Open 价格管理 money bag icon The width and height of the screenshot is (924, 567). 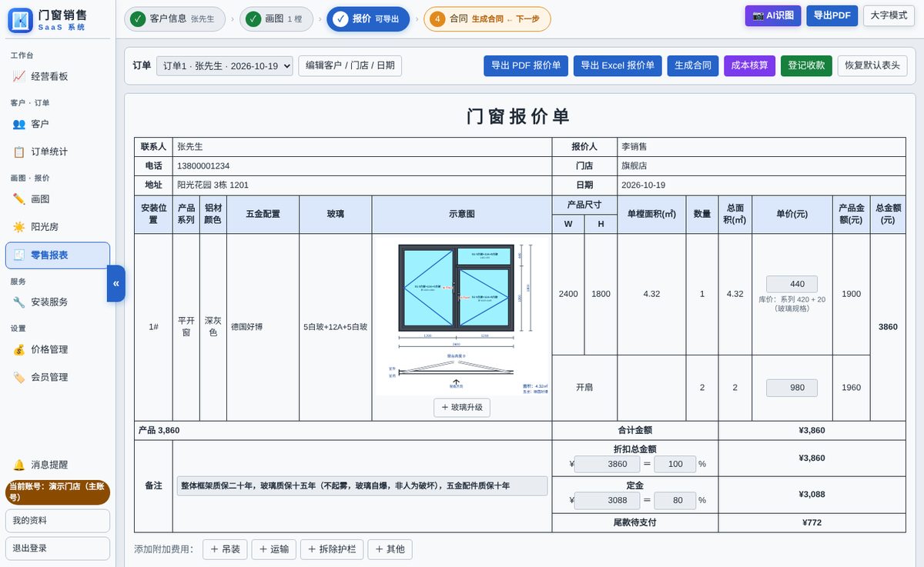19,349
